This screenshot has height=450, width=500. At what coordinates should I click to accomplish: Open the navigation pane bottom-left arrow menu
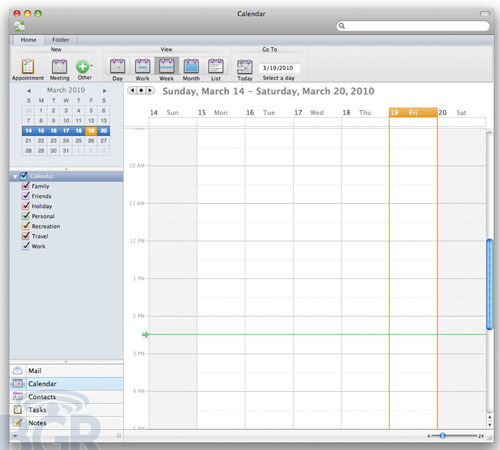click(x=15, y=436)
